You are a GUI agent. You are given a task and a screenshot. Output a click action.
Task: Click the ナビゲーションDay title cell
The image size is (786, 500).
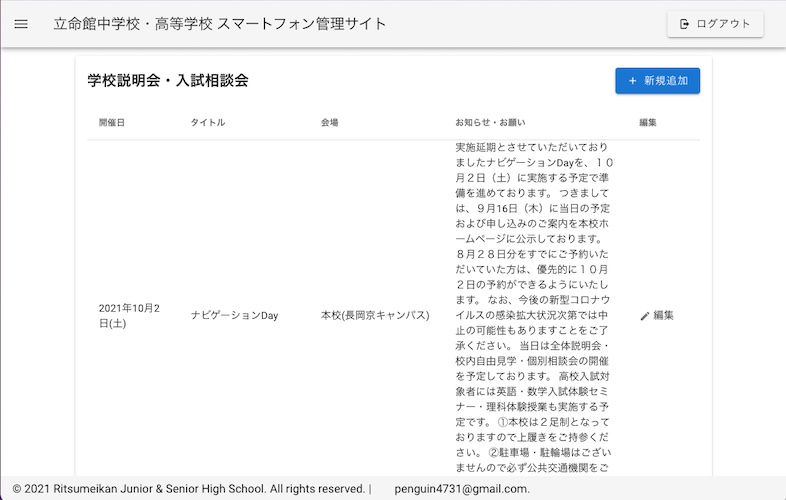point(234,315)
